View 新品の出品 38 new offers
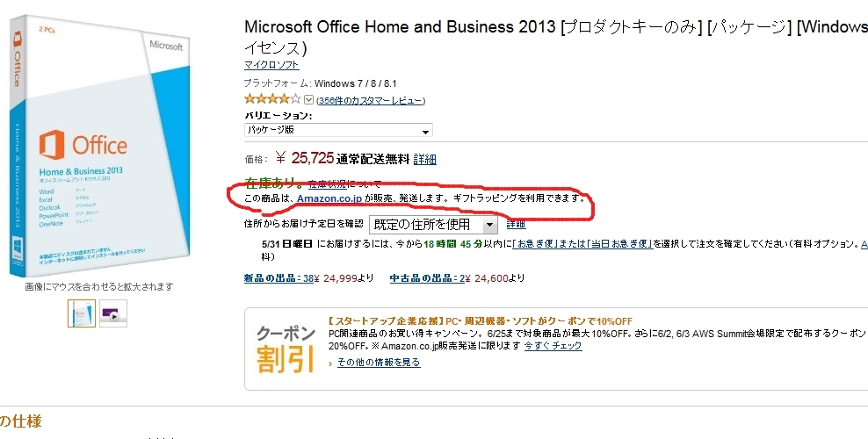The image size is (868, 439). pyautogui.click(x=279, y=278)
